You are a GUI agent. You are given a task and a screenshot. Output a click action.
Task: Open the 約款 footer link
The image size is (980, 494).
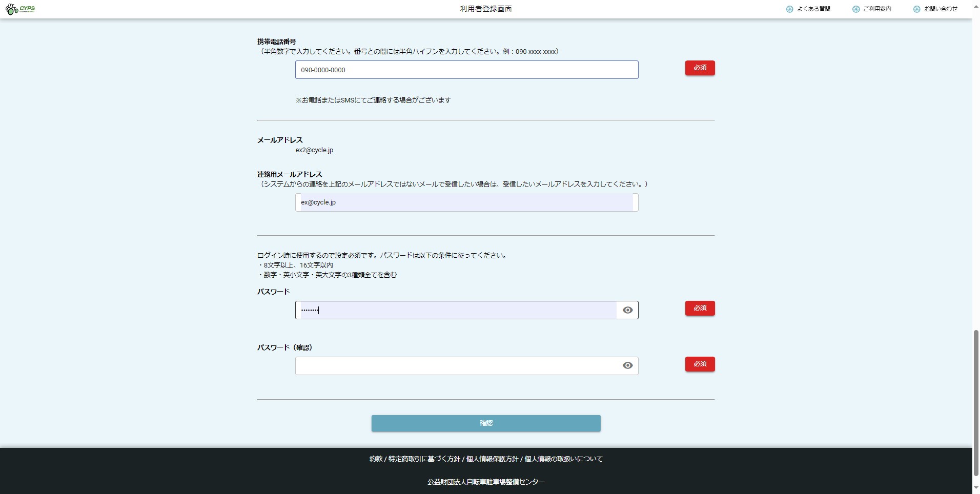tap(376, 459)
